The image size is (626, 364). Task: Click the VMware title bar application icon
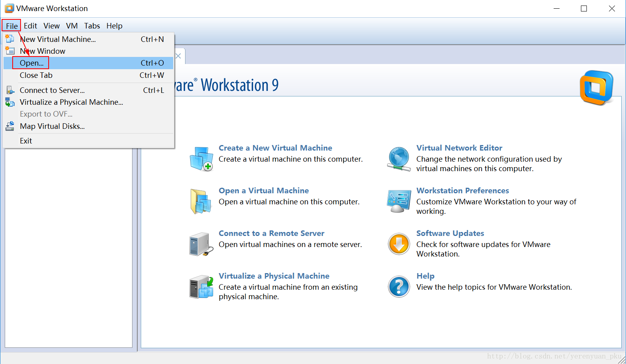tap(9, 8)
